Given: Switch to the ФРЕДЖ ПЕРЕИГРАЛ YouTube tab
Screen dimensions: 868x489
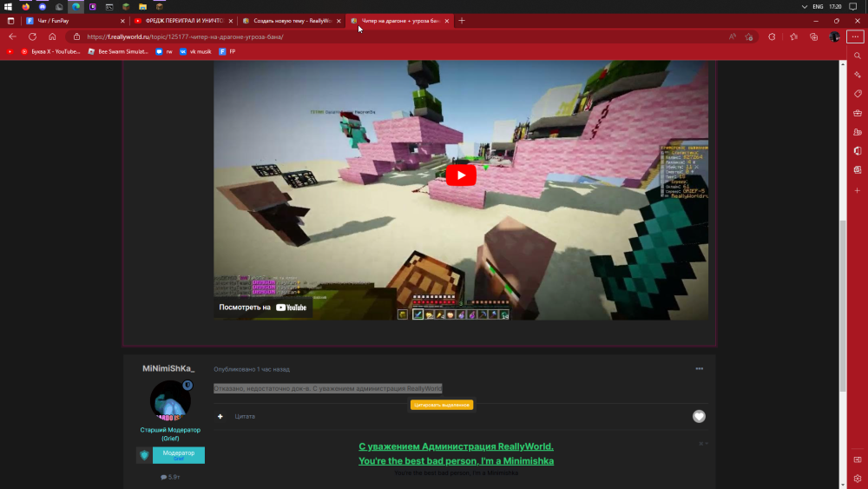Looking at the screenshot, I should 182,21.
